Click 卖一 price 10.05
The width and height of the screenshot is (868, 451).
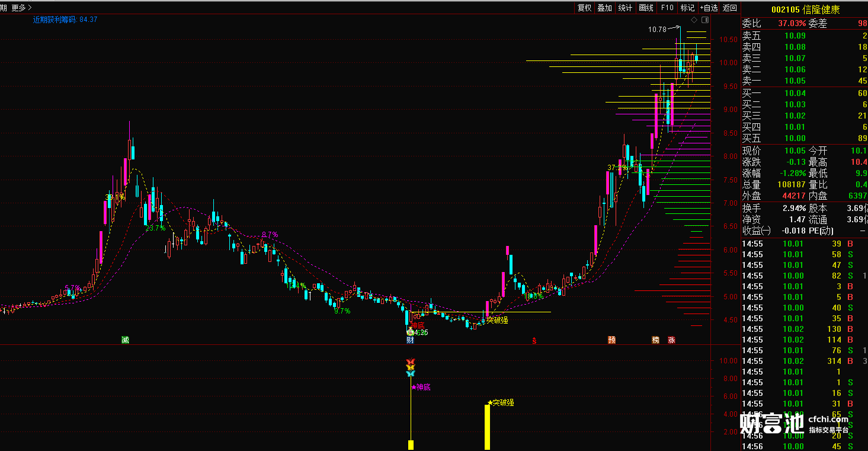point(795,81)
